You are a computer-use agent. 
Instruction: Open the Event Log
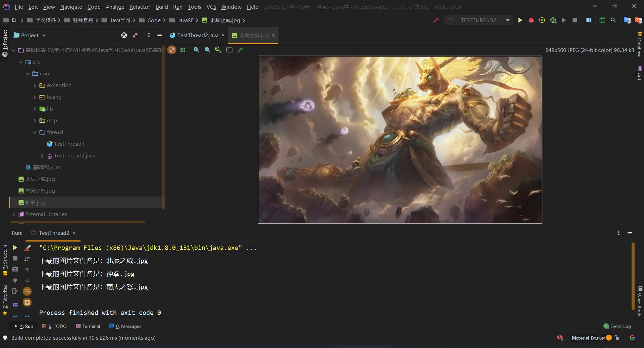coord(617,326)
